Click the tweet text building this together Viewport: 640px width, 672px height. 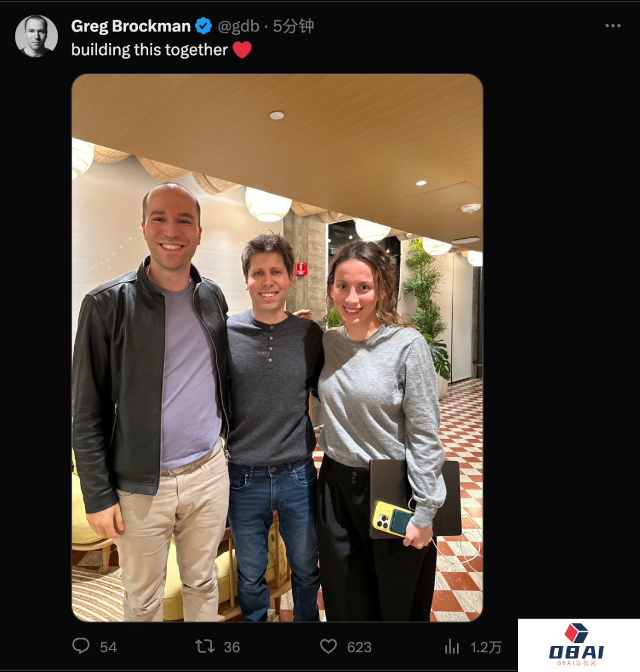[x=149, y=50]
